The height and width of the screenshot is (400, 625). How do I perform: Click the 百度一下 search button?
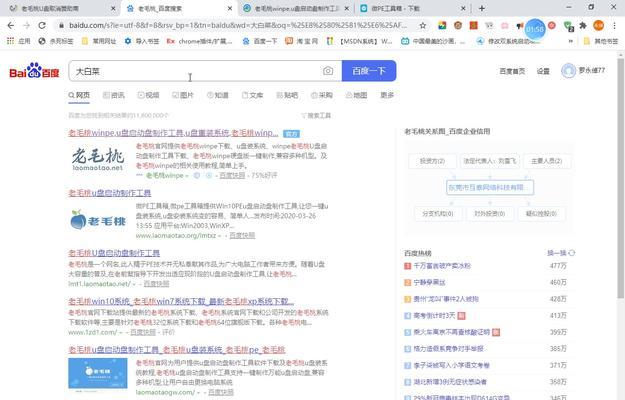pyautogui.click(x=369, y=71)
